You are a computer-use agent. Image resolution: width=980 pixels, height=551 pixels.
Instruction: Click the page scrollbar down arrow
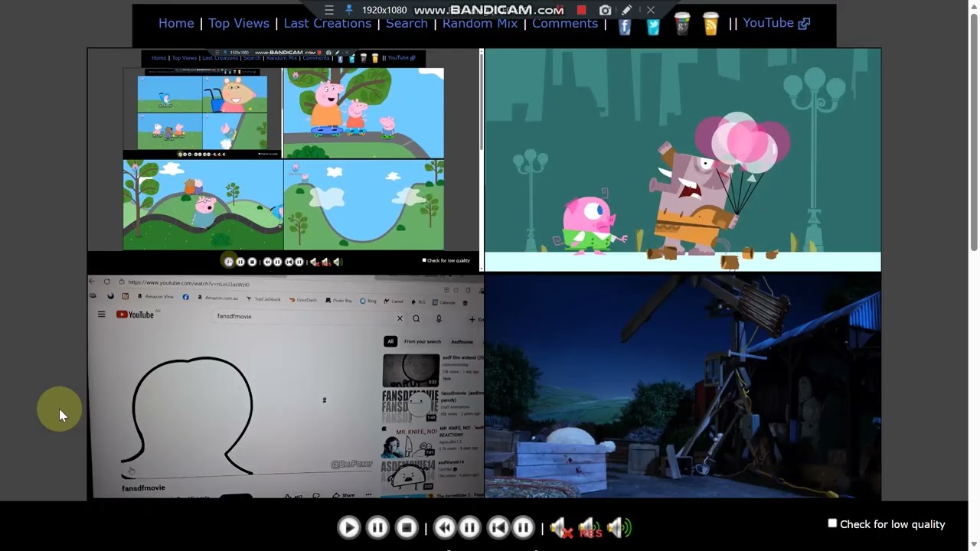(974, 545)
